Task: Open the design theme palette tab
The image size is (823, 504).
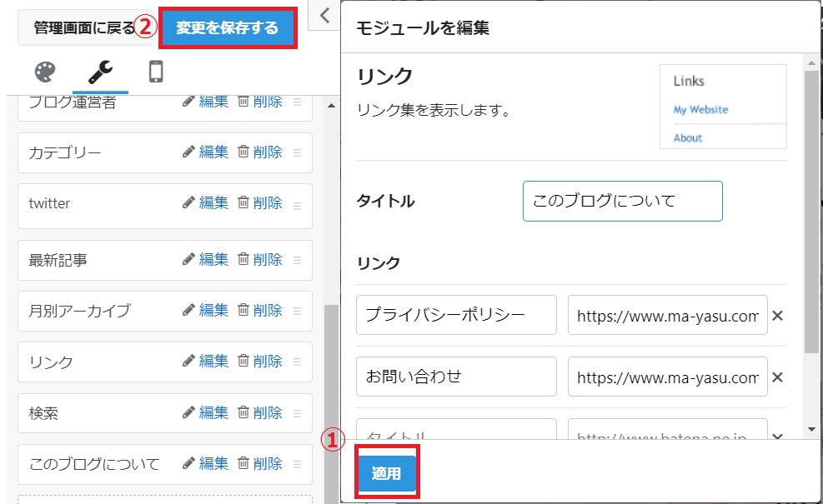Action: (x=44, y=71)
